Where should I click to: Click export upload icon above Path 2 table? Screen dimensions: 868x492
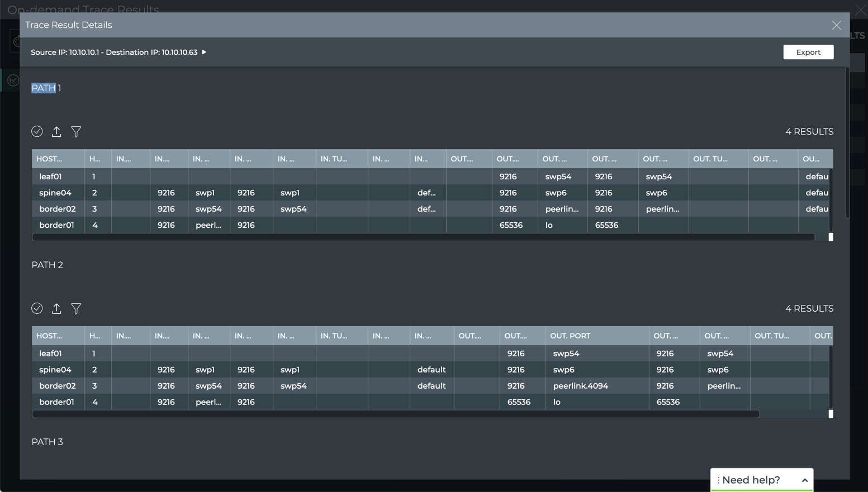(x=56, y=308)
